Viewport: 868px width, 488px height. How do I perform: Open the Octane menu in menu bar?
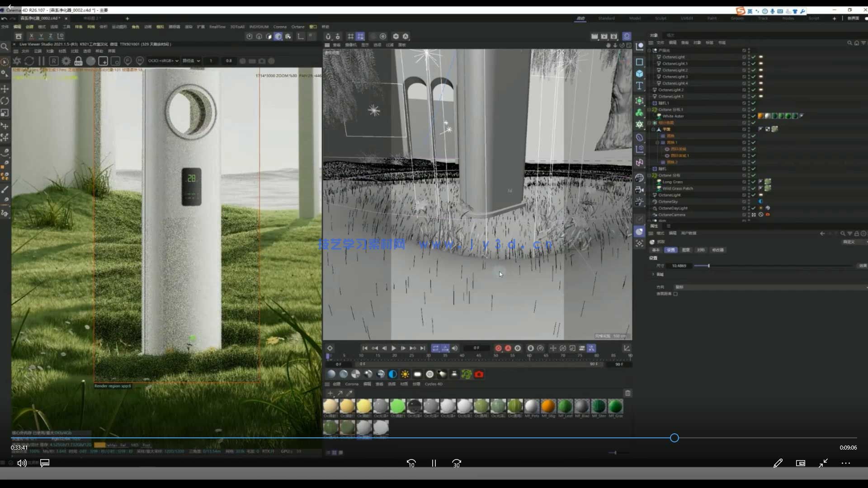tap(297, 27)
